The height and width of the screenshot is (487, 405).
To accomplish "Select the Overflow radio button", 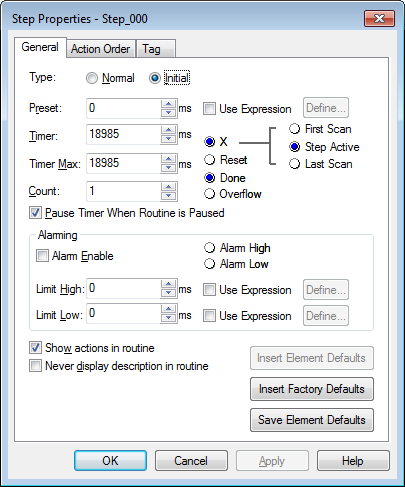I will tap(209, 194).
